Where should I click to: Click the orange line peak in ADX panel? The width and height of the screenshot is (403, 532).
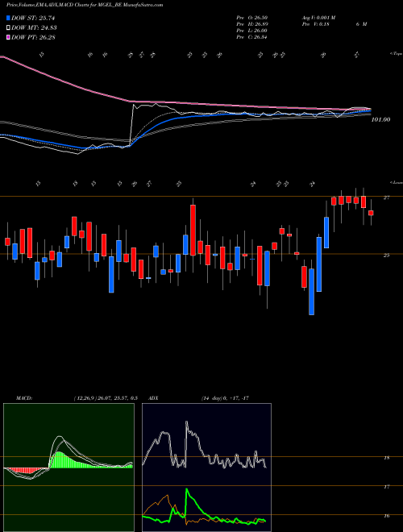tap(167, 497)
